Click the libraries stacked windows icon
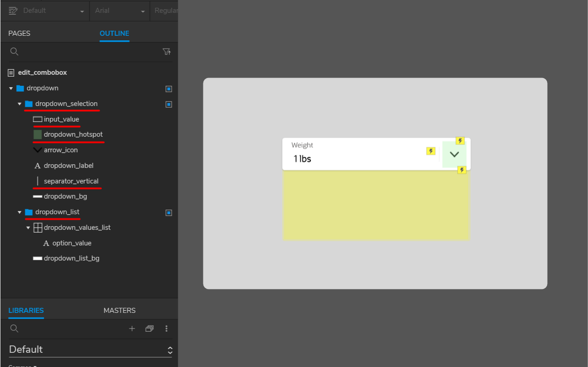The image size is (588, 367). click(x=150, y=328)
